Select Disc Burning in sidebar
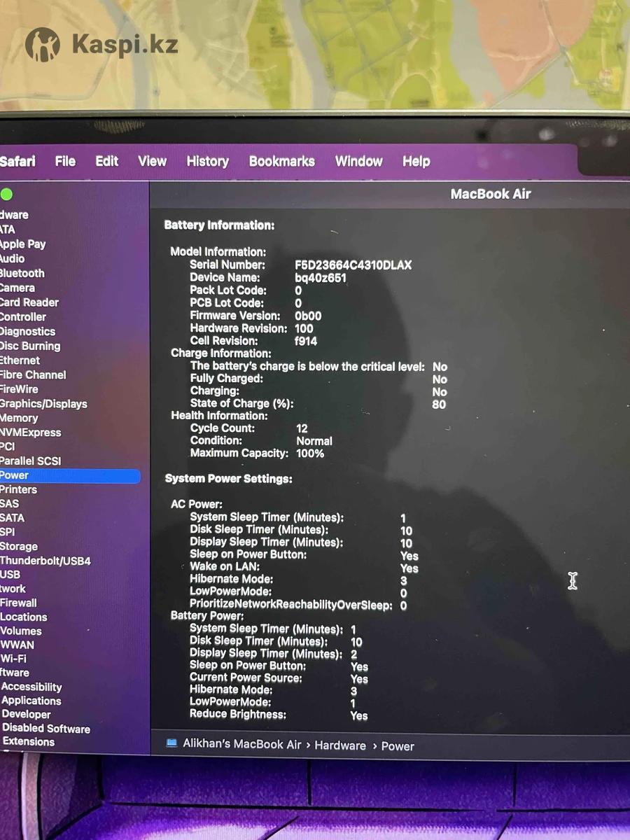The width and height of the screenshot is (630, 840). 29,346
